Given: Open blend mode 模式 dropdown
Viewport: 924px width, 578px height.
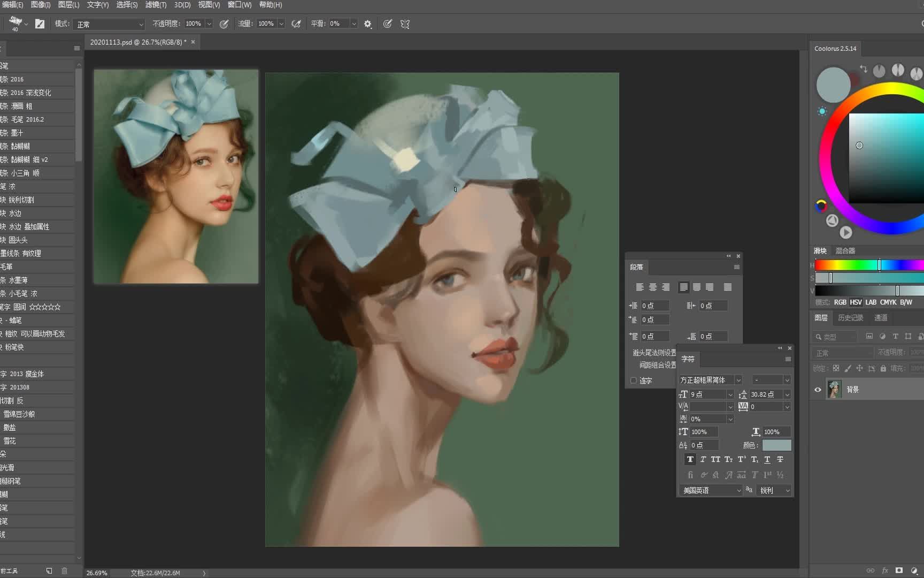Looking at the screenshot, I should click(110, 24).
